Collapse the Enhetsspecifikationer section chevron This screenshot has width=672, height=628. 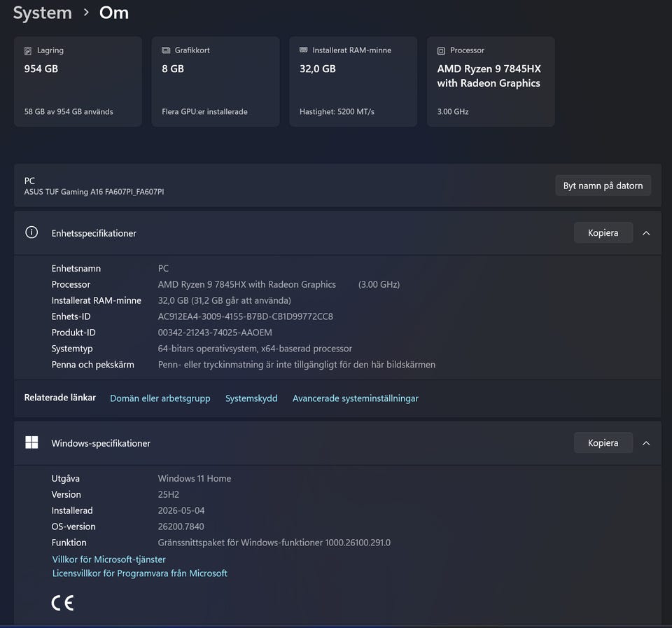click(x=646, y=233)
